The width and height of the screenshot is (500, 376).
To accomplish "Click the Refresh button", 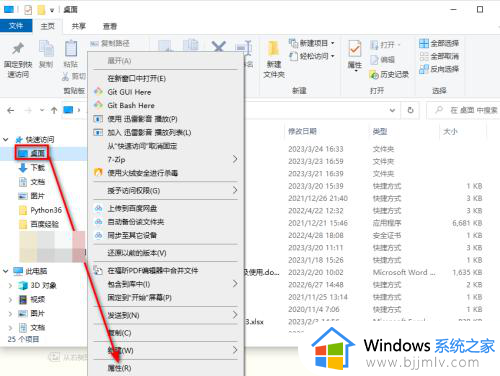I will (411, 110).
